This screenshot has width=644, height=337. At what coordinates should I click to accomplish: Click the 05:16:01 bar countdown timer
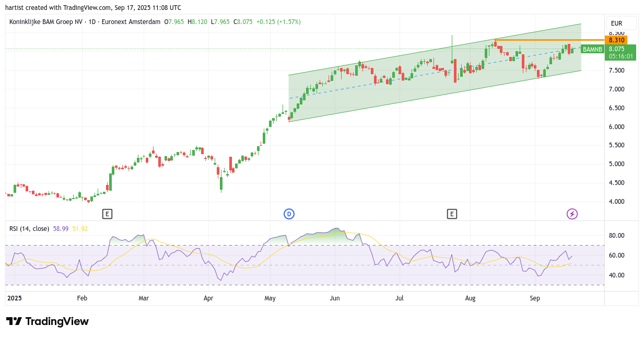(x=621, y=56)
